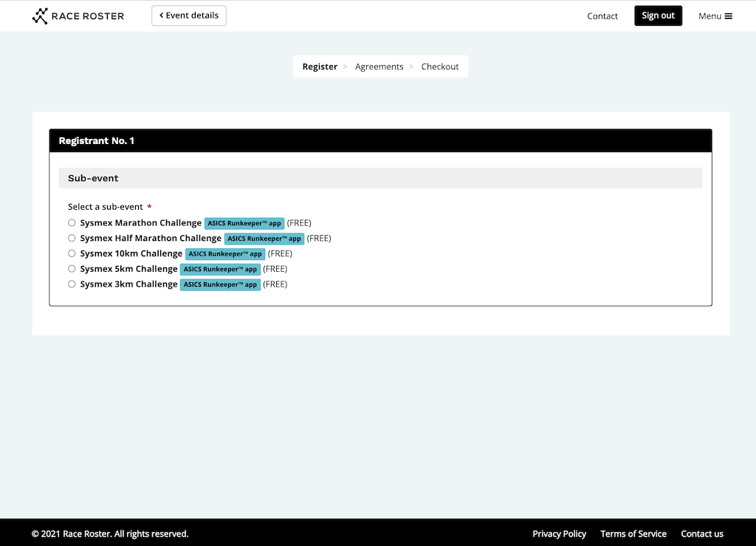
Task: Click ASICS Runkeeper badge next to 10km
Action: (224, 254)
